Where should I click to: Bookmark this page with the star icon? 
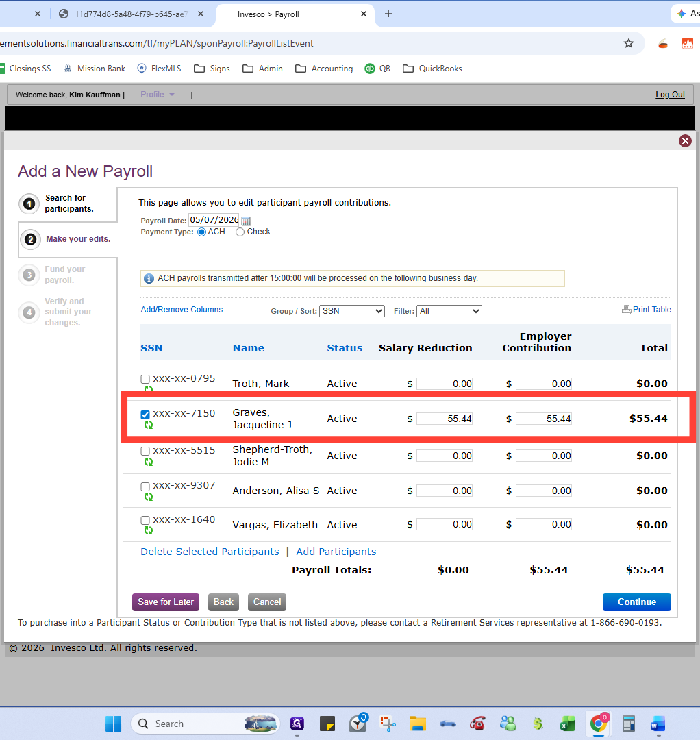click(x=628, y=43)
